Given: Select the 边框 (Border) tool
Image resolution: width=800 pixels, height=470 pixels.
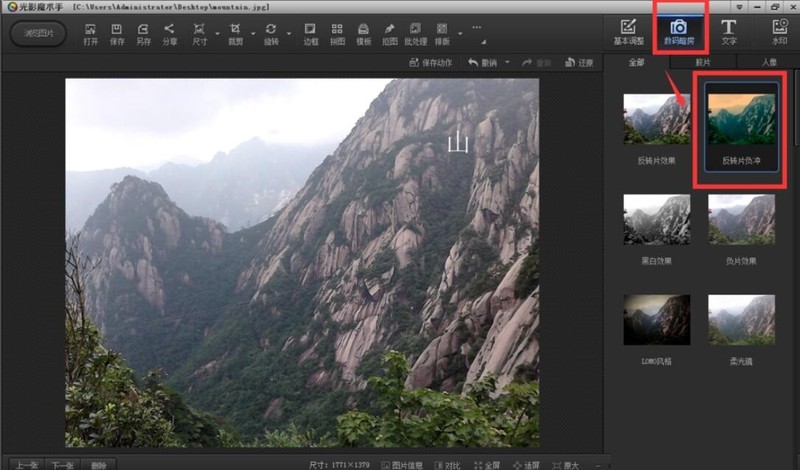Looking at the screenshot, I should (x=310, y=33).
